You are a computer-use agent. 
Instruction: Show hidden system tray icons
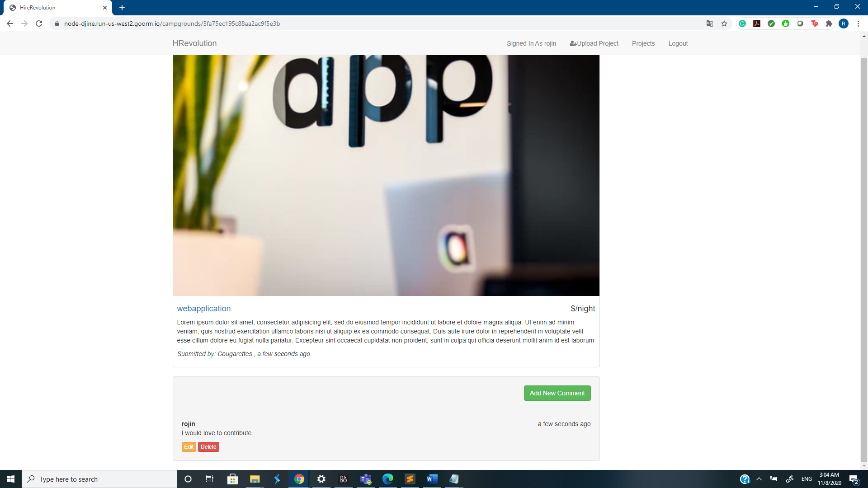tap(759, 479)
